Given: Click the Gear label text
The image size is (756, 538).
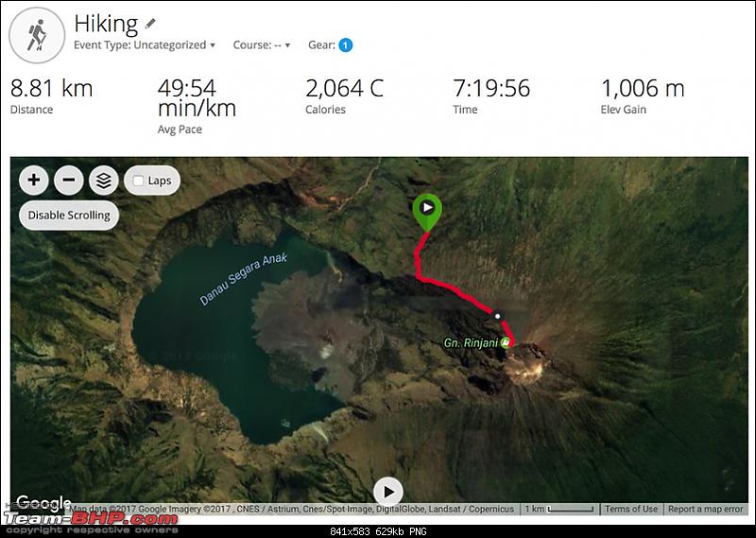Looking at the screenshot, I should [321, 44].
